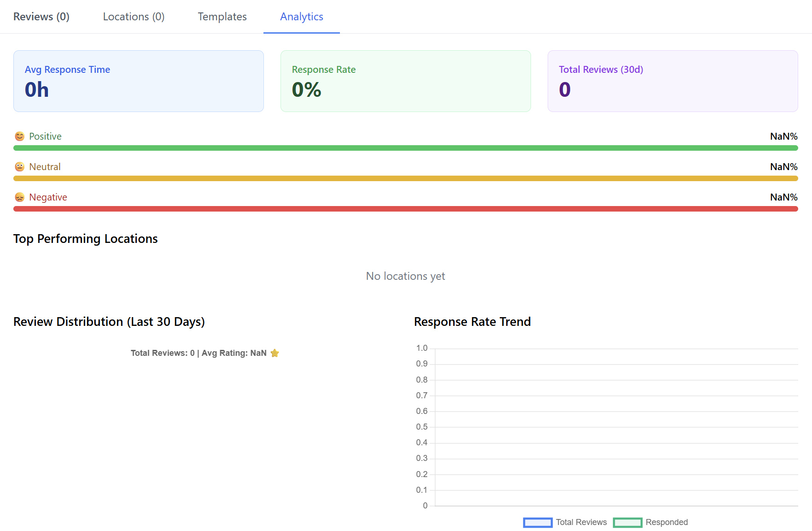The width and height of the screenshot is (812, 531).
Task: Click the Negative sad face emoji
Action: [x=19, y=197]
